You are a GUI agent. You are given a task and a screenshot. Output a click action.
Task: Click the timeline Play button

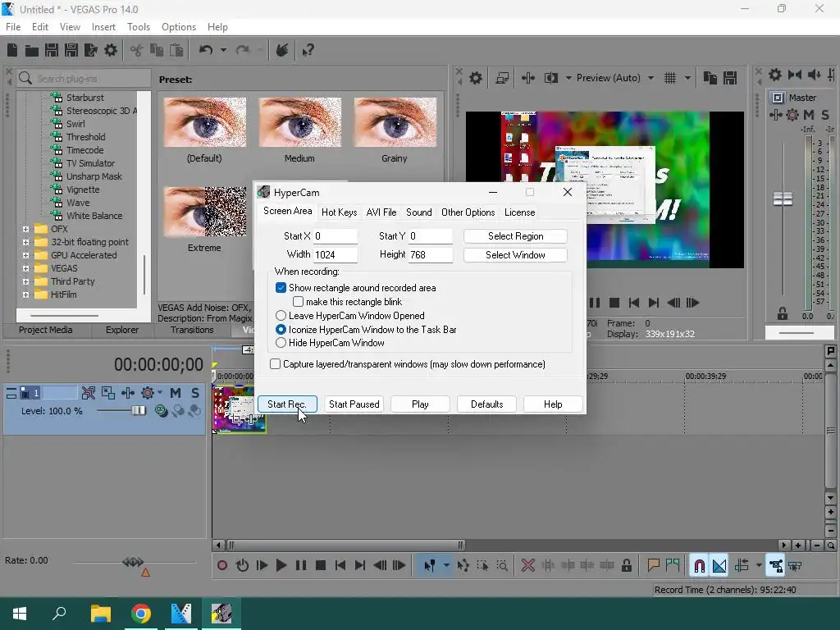click(x=281, y=565)
